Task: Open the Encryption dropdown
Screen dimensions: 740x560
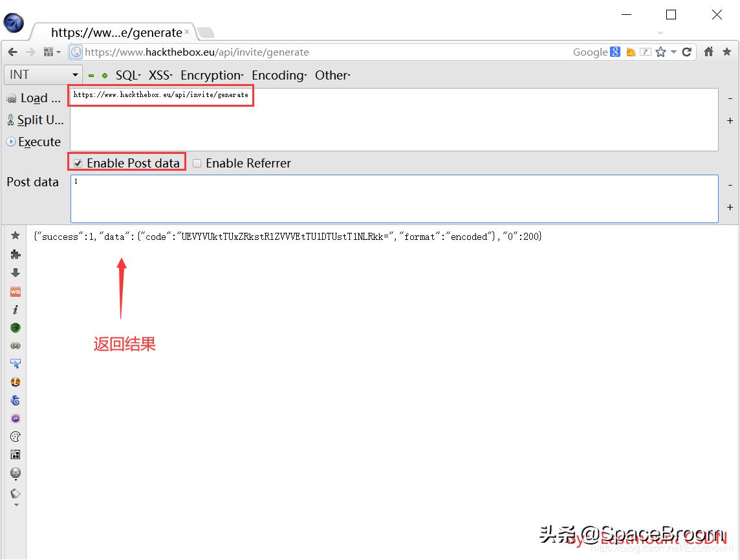Action: (x=212, y=76)
